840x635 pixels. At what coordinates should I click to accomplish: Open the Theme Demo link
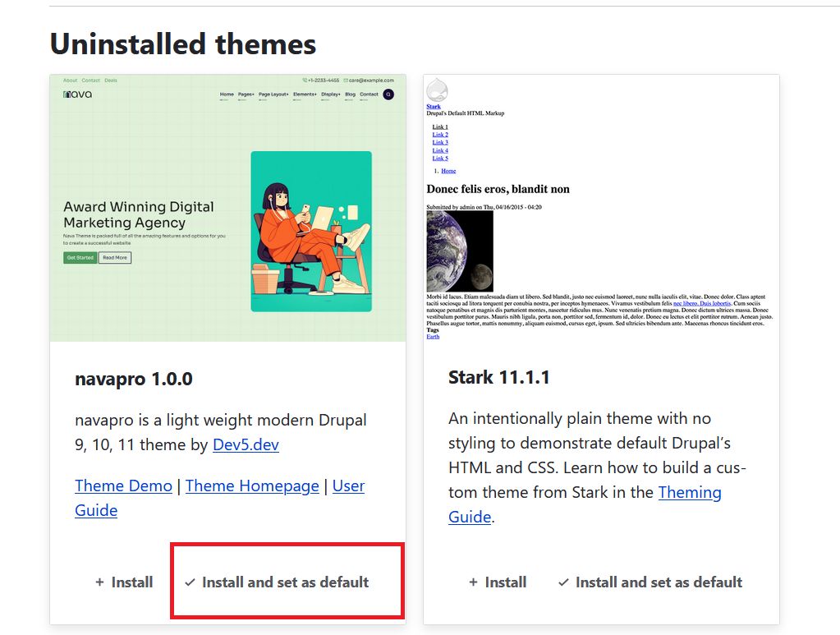coord(123,485)
